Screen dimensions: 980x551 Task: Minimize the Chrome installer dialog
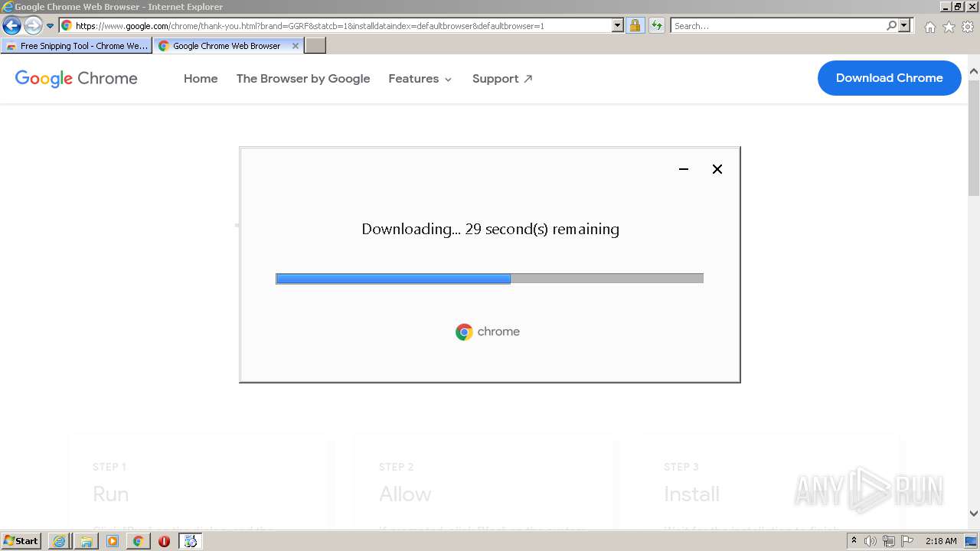(684, 169)
